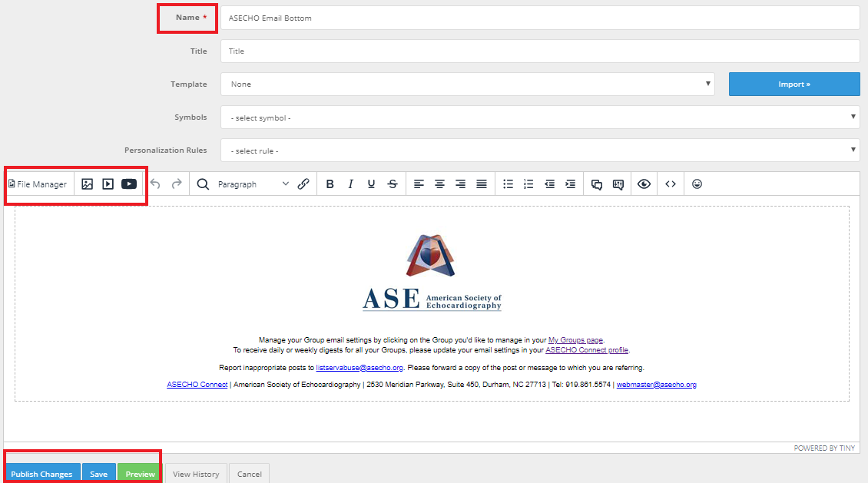Image resolution: width=868 pixels, height=483 pixels.
Task: Click the emoji smiley icon
Action: pyautogui.click(x=697, y=184)
